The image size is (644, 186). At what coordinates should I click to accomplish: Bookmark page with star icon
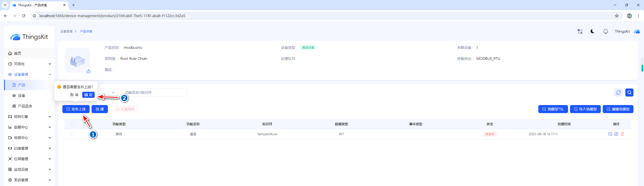point(617,16)
